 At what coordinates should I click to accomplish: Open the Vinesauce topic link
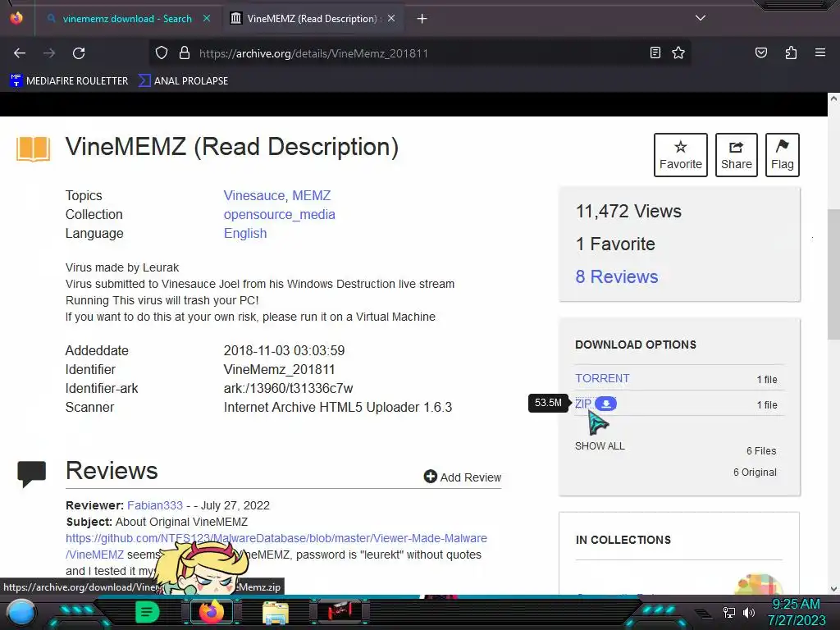[254, 195]
